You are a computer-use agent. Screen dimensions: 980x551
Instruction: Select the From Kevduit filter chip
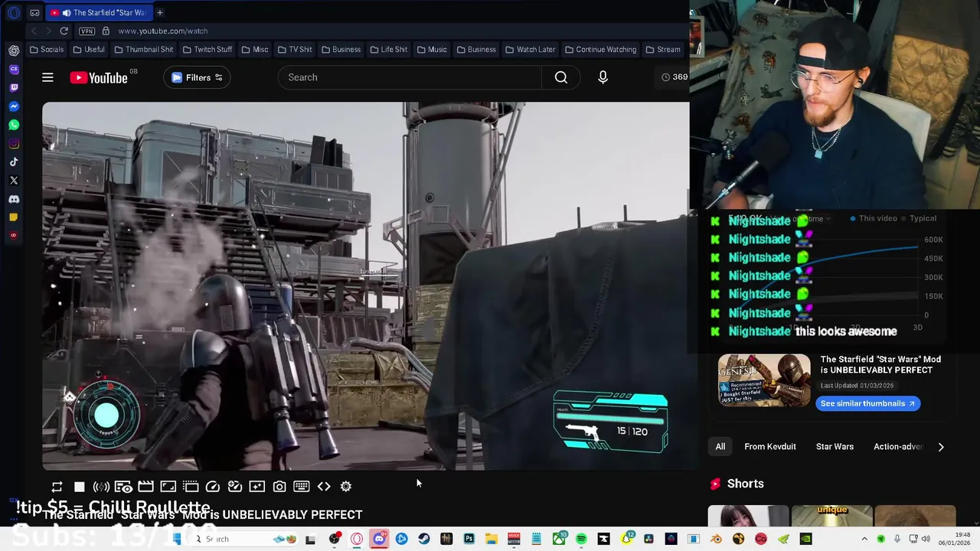tap(770, 447)
